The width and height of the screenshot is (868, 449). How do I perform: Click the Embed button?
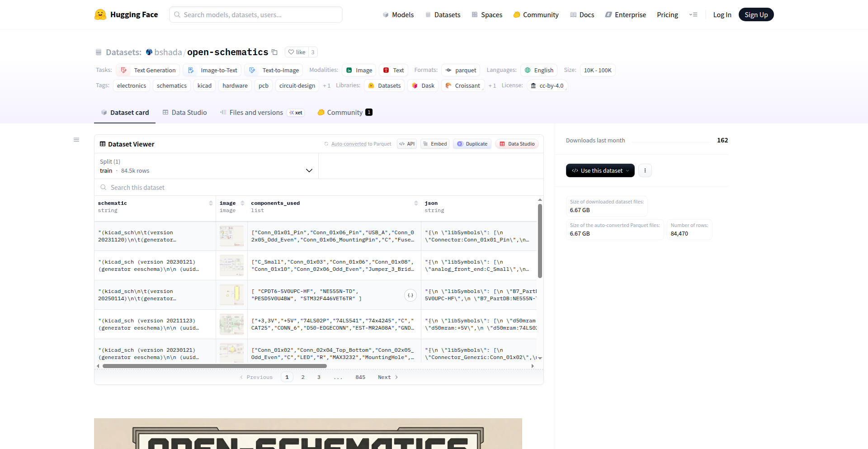coord(435,144)
